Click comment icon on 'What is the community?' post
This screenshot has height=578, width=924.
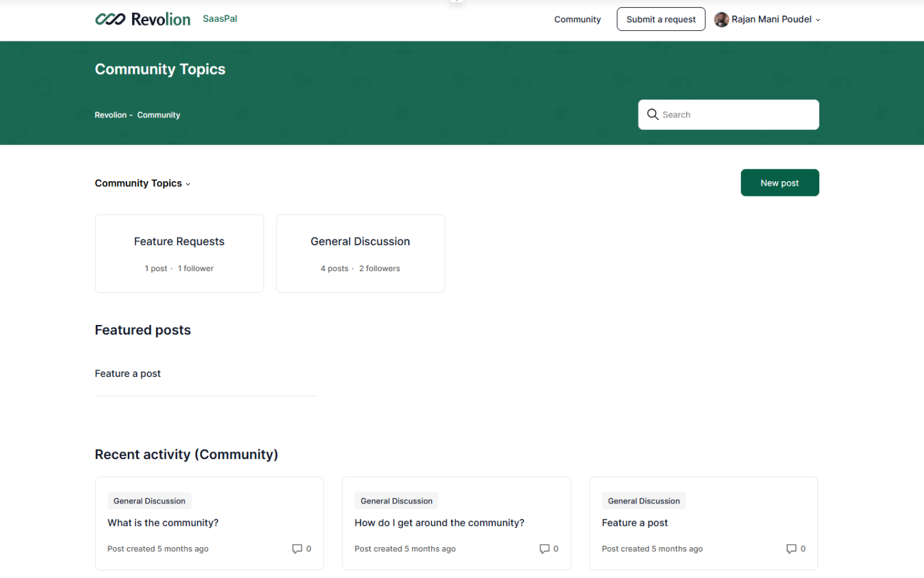[x=297, y=548]
